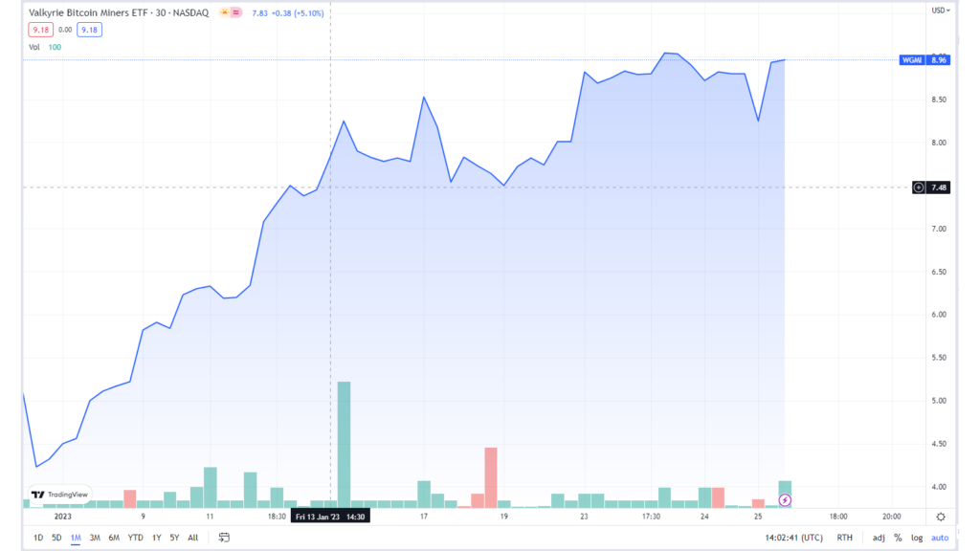Click the 8.50 price axis label
980x551 pixels.
point(939,99)
